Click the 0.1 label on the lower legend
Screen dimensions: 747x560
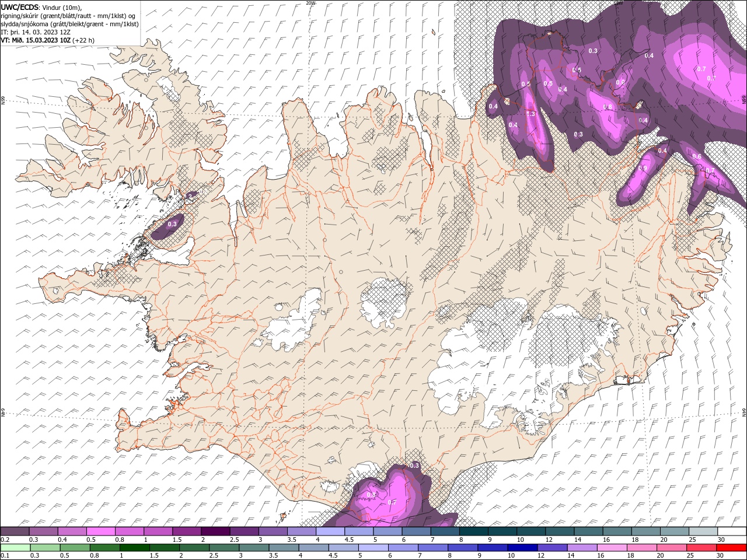[x=5, y=556]
